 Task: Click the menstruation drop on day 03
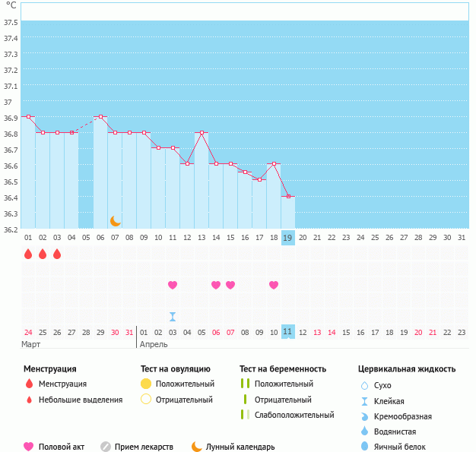coord(57,254)
